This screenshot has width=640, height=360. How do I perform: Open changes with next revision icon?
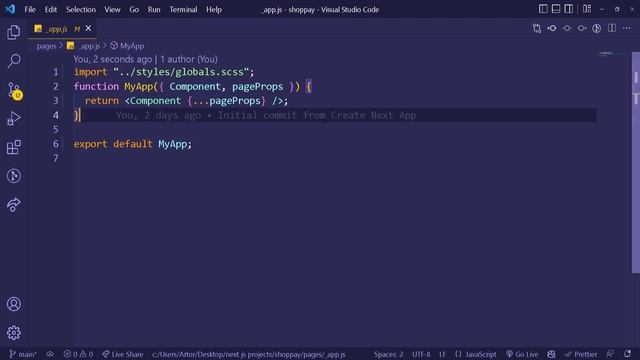tap(582, 28)
